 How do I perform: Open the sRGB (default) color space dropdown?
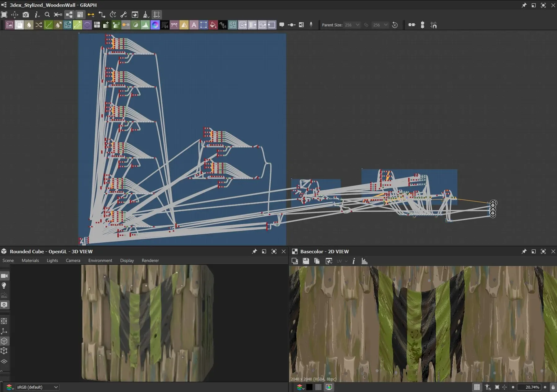point(37,387)
